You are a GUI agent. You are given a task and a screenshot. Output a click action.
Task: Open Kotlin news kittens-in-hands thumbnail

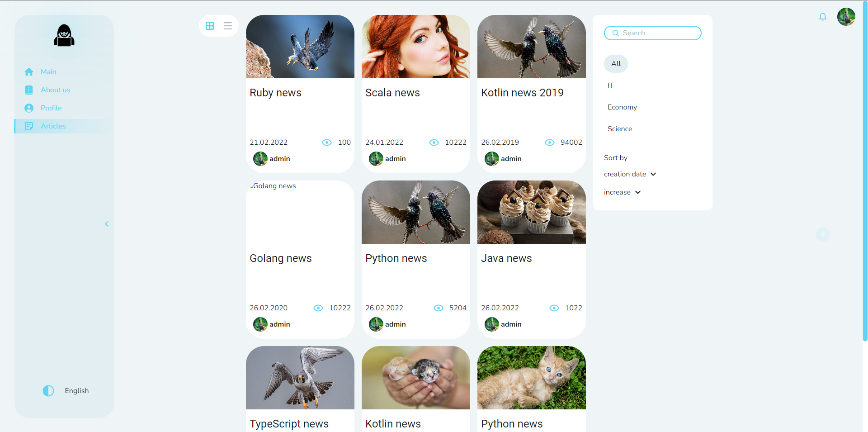416,378
